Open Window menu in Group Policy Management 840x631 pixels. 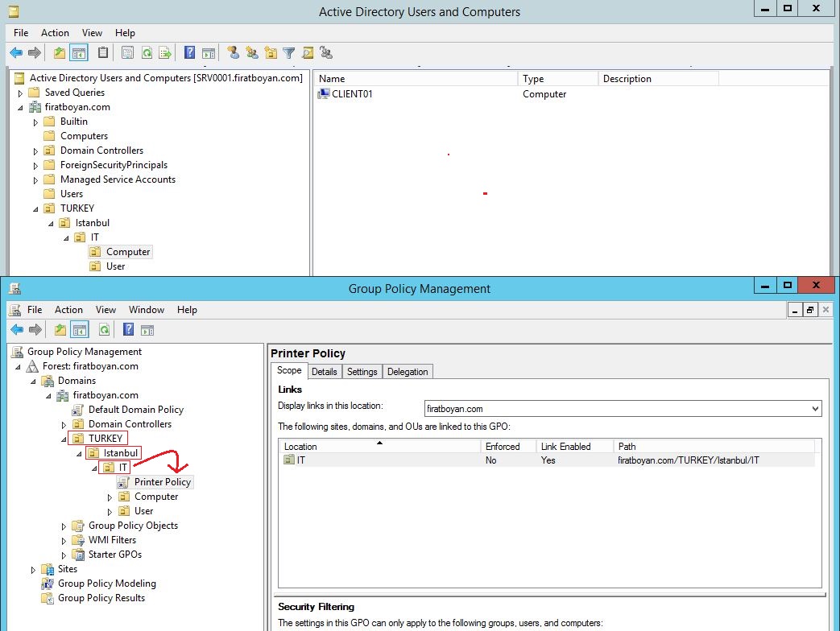[x=147, y=310]
